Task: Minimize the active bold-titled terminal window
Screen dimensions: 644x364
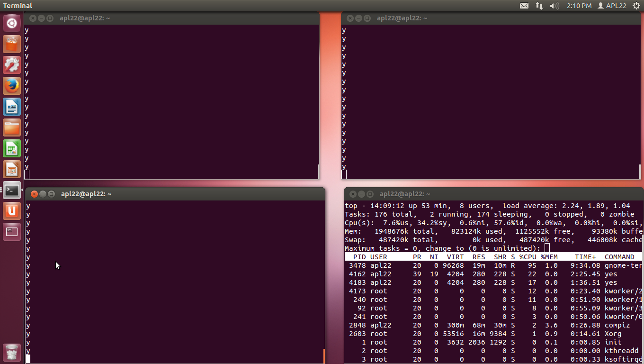Action: (x=43, y=194)
